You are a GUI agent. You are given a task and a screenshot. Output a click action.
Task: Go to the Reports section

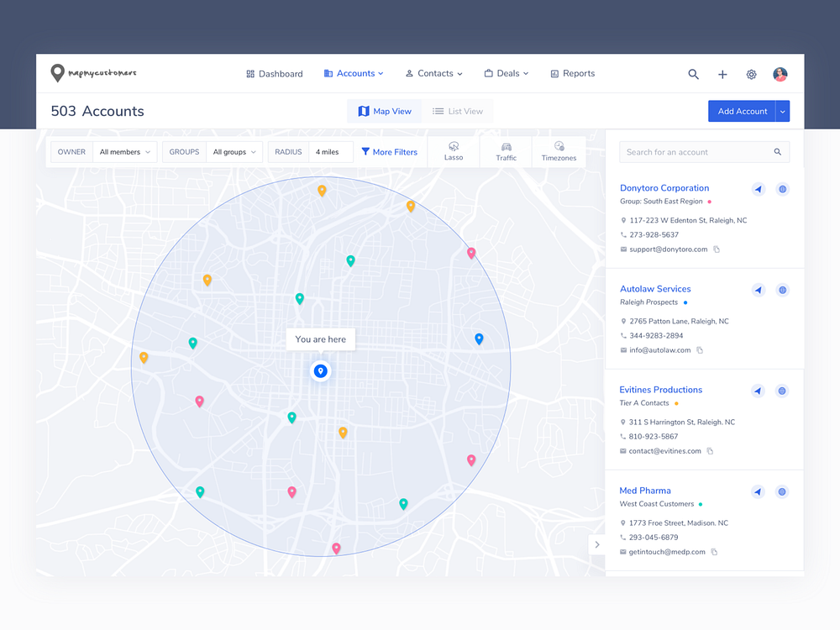[573, 74]
